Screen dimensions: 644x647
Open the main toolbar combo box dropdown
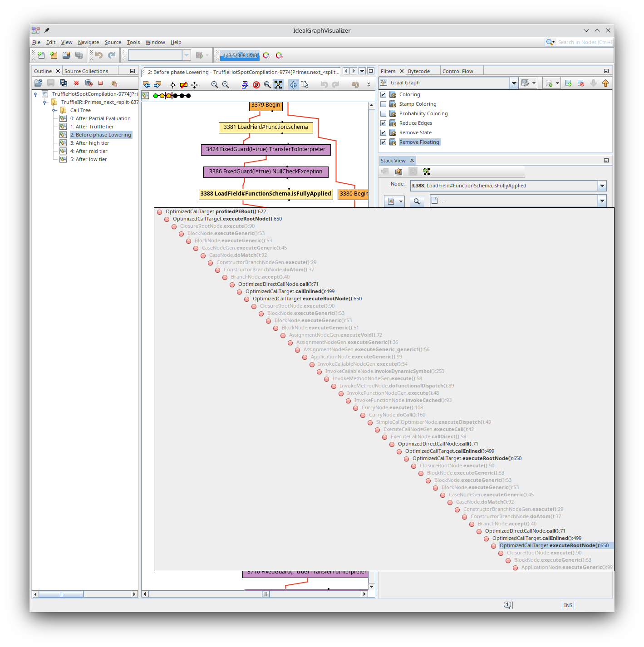(x=186, y=55)
